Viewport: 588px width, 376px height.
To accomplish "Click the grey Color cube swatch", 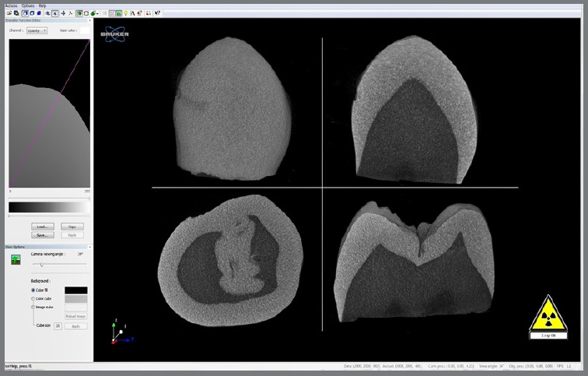I will 76,299.
